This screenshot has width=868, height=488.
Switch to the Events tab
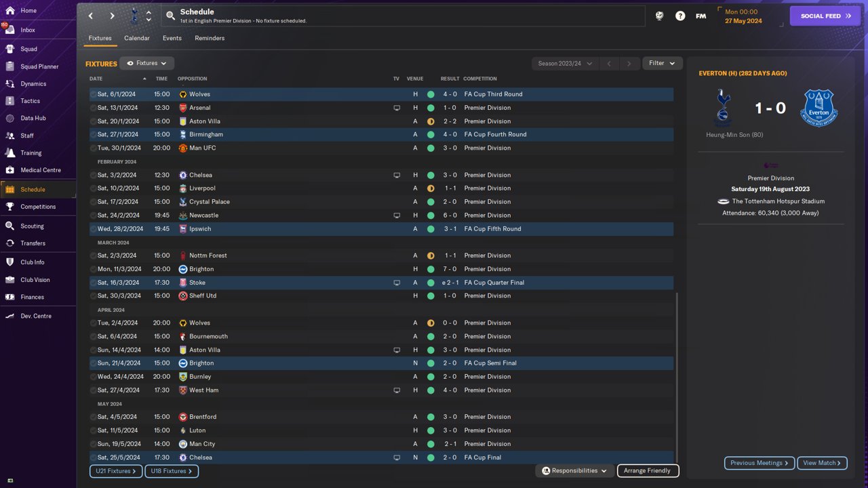172,38
